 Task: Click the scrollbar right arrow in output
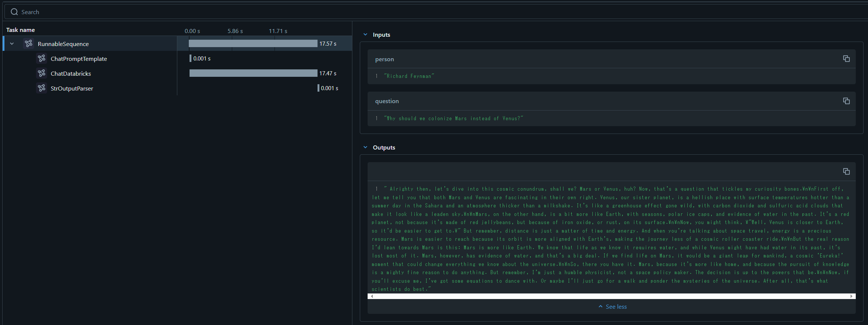(x=851, y=296)
